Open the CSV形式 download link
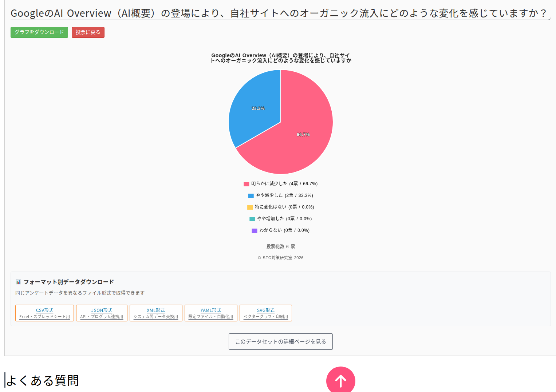This screenshot has height=392, width=556. [x=44, y=310]
